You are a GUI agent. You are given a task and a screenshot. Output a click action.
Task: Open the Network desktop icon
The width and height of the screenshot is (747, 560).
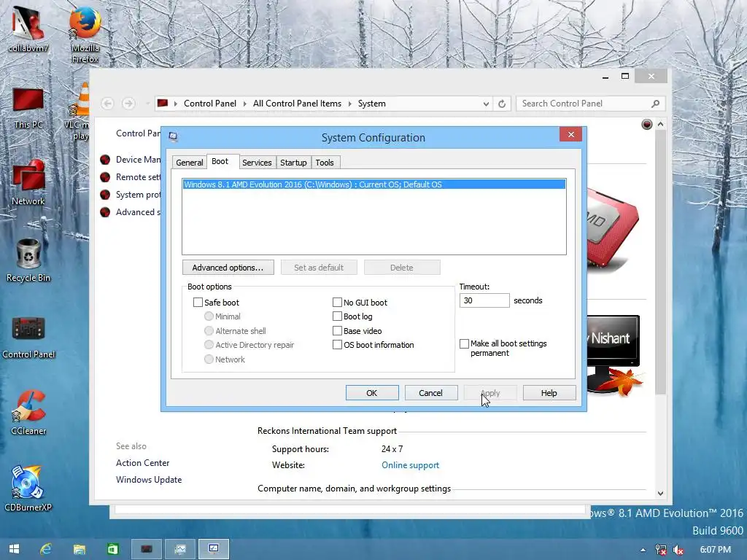click(x=28, y=183)
